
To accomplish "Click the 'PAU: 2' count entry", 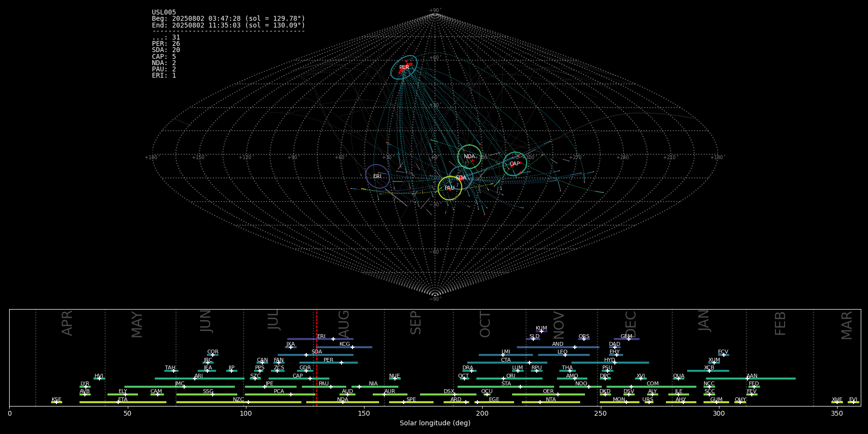I will click(164, 69).
